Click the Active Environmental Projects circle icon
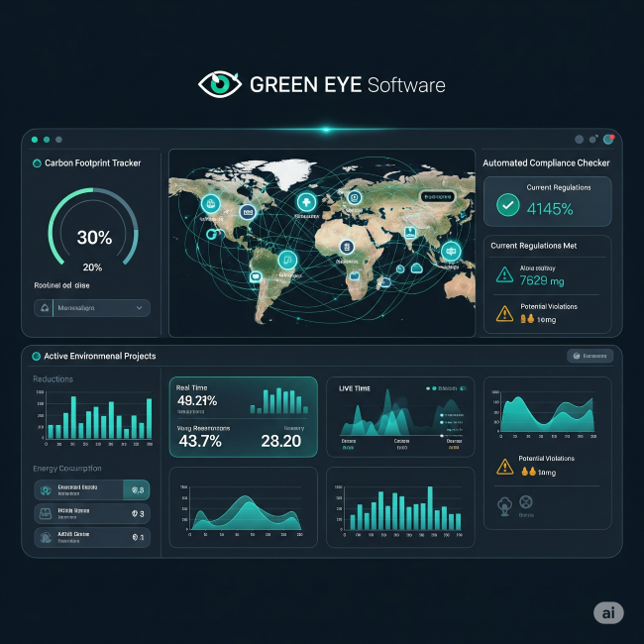This screenshot has width=644, height=644. (x=36, y=356)
